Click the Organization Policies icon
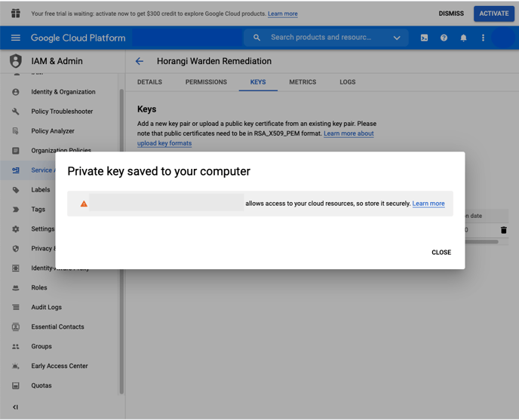This screenshot has width=519, height=420. tap(16, 151)
